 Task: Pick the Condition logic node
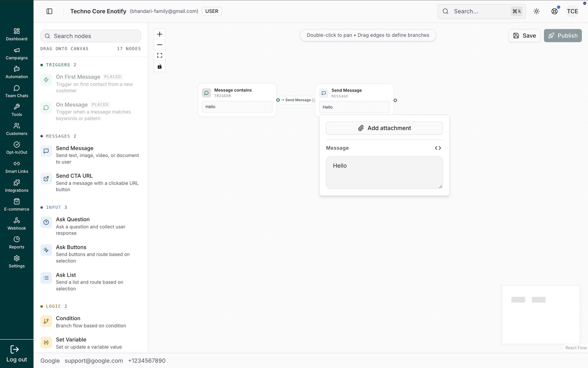(x=91, y=322)
